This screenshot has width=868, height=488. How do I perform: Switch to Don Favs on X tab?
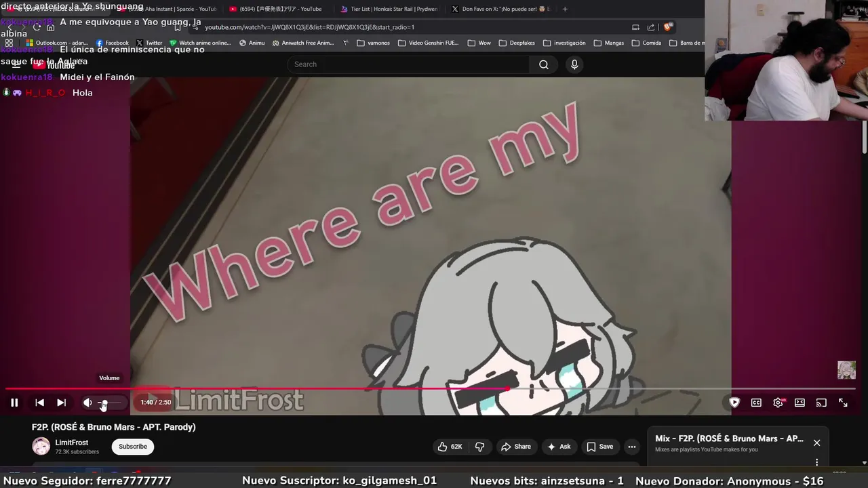pyautogui.click(x=500, y=9)
